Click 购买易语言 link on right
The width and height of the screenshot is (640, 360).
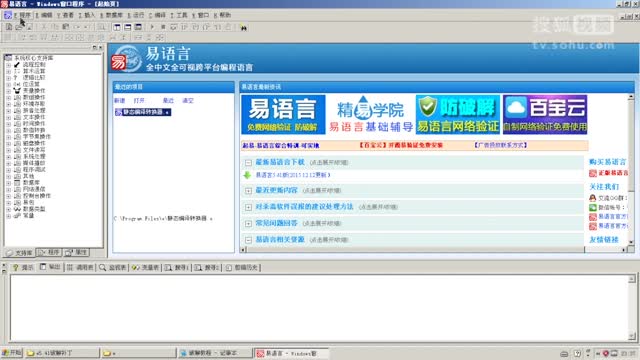[x=607, y=162]
